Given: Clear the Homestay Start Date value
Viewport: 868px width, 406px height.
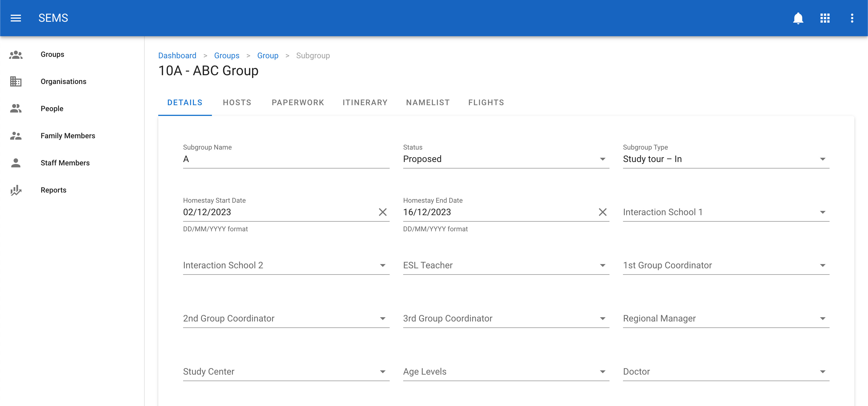Looking at the screenshot, I should (383, 212).
